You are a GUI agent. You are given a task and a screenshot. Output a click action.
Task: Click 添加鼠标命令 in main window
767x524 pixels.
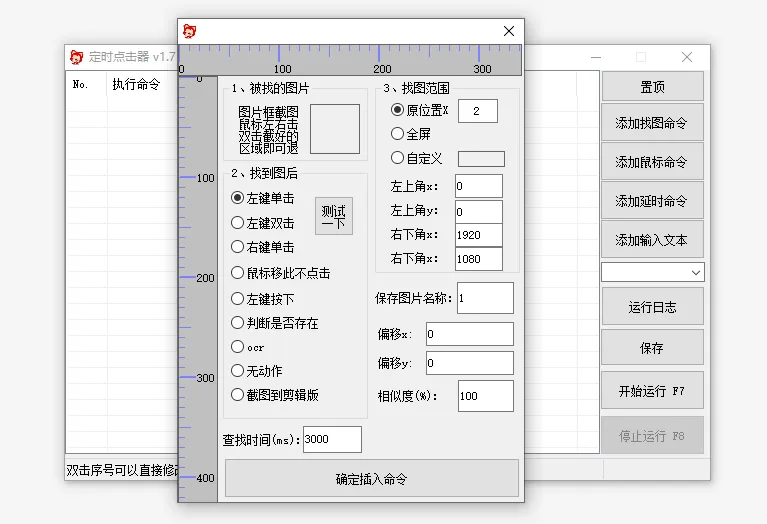pos(653,162)
